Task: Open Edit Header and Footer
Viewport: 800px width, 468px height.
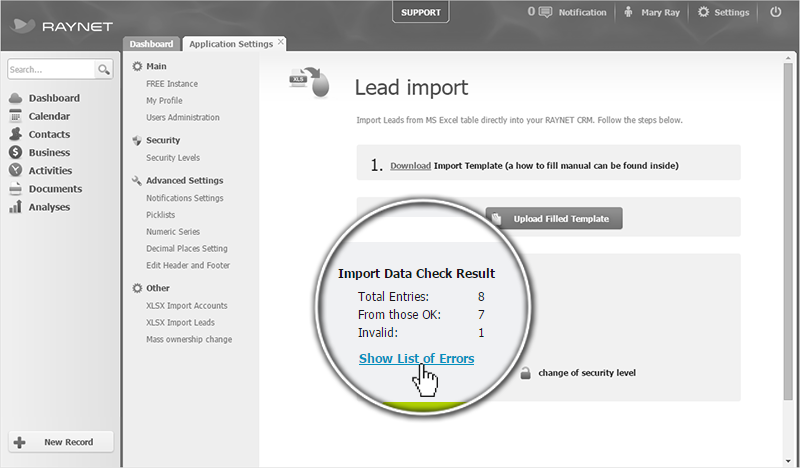Action: pyautogui.click(x=188, y=265)
